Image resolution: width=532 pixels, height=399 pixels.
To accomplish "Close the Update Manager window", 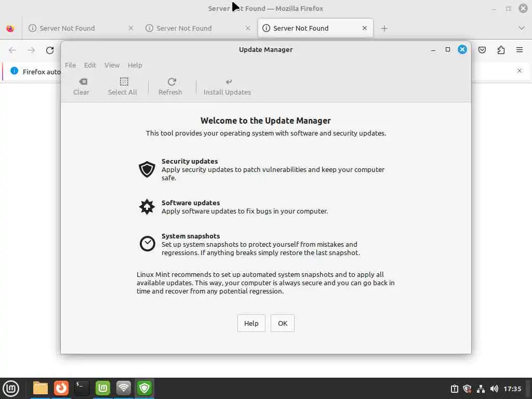I will coord(462,49).
